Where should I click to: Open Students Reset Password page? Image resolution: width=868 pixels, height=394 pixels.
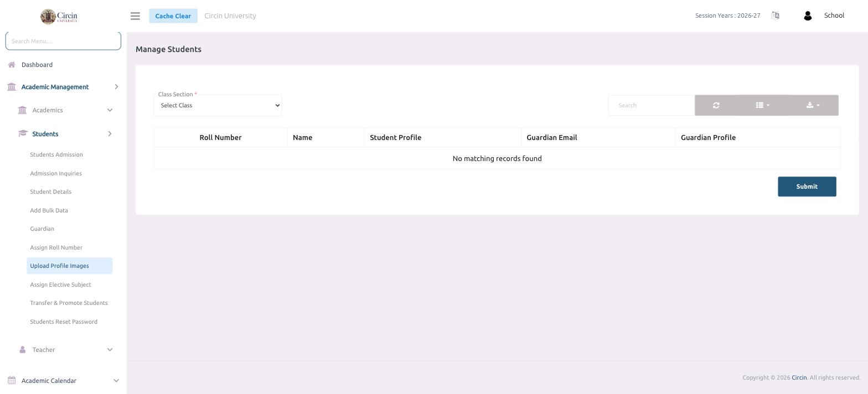tap(64, 322)
